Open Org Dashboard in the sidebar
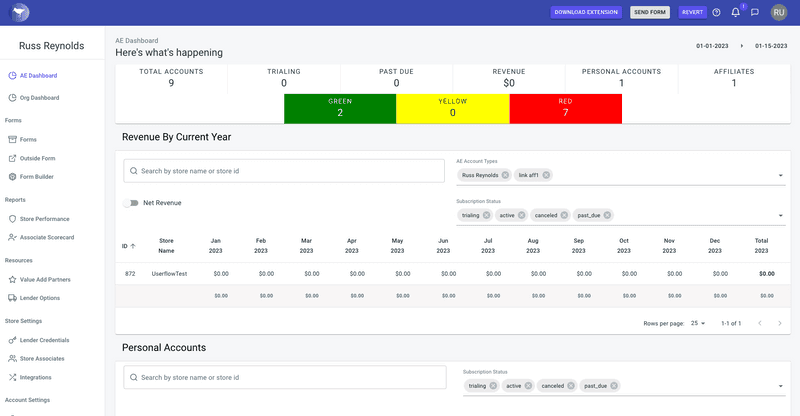Screen dimensions: 800x416 (39, 97)
